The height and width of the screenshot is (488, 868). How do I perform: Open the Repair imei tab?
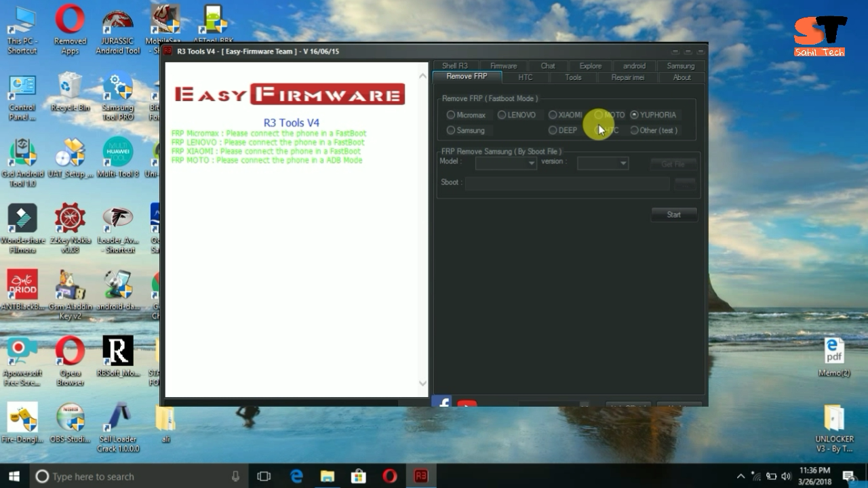point(627,77)
